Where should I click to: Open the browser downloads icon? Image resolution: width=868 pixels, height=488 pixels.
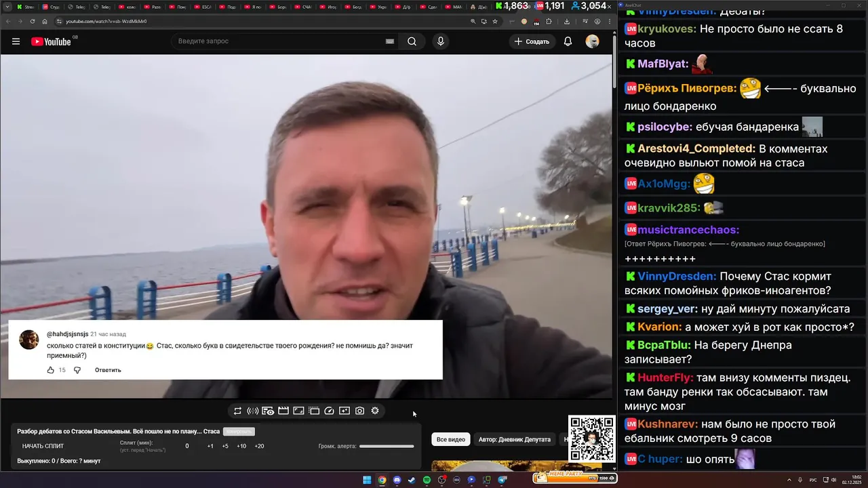[x=567, y=21]
